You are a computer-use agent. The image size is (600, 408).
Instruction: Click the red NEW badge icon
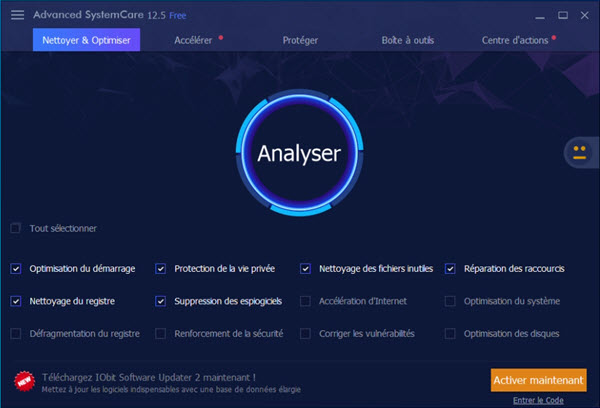pyautogui.click(x=24, y=381)
